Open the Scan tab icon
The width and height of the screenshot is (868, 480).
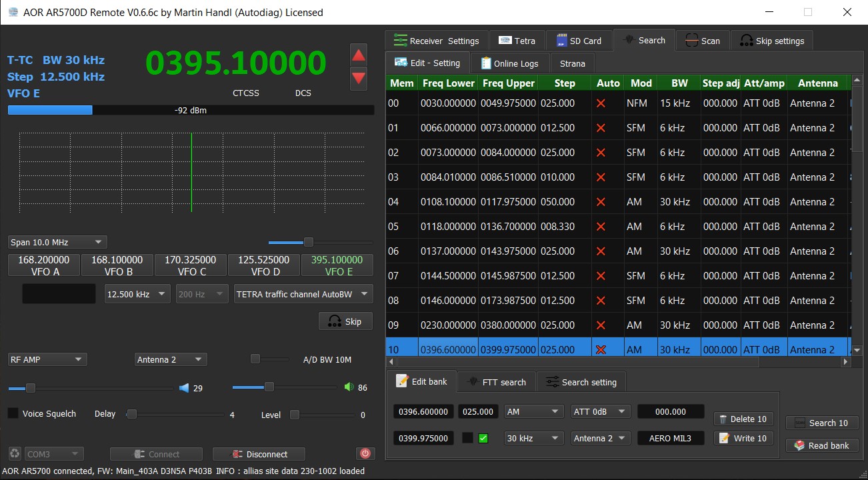click(x=691, y=41)
